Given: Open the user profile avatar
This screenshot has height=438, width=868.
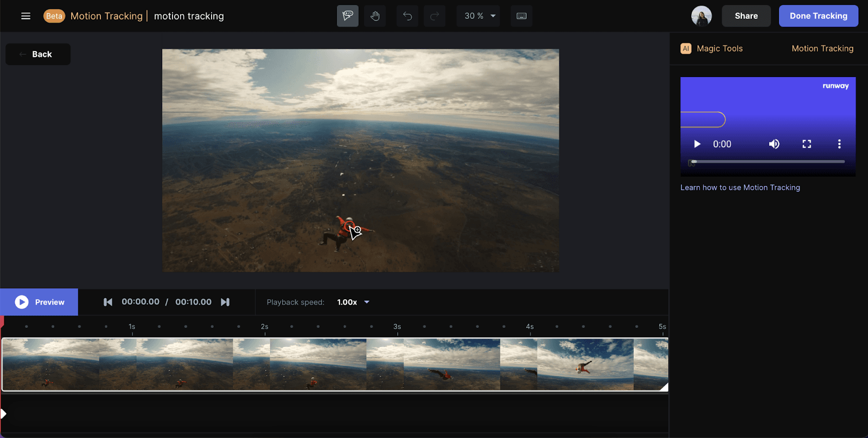Looking at the screenshot, I should tap(701, 16).
